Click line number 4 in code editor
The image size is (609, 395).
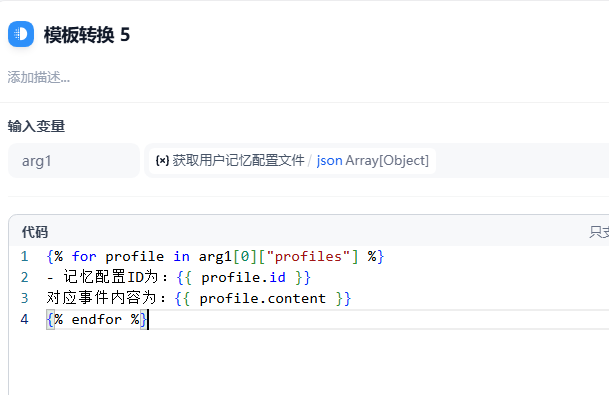tap(24, 319)
